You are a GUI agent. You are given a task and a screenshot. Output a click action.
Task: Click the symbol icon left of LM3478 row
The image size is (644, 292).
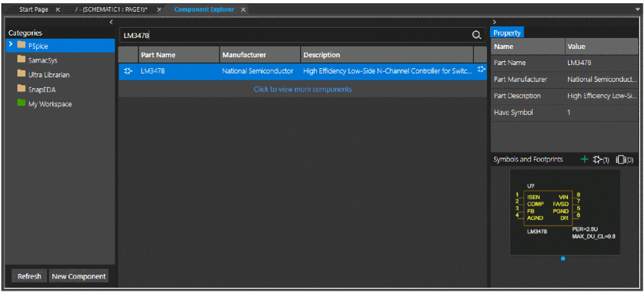[128, 71]
